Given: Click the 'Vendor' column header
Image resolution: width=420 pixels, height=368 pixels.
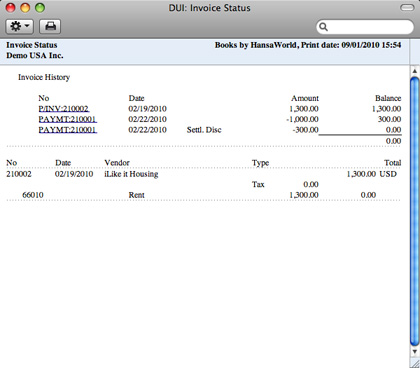Looking at the screenshot, I should [x=117, y=163].
